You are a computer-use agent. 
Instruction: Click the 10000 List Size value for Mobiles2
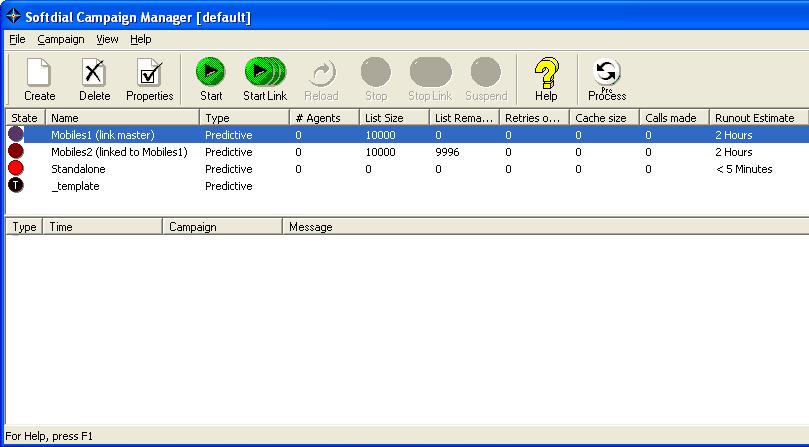point(380,152)
